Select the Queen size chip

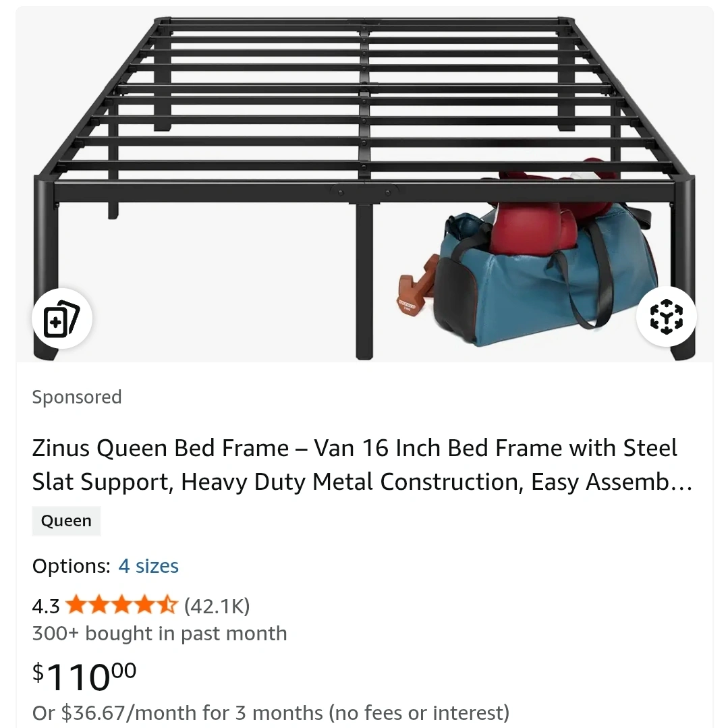[66, 521]
